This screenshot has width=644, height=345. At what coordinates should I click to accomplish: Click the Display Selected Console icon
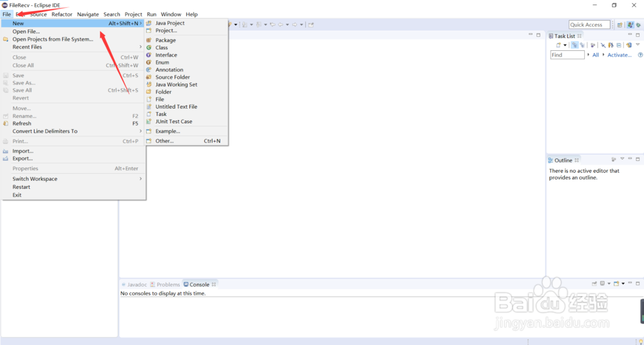click(x=603, y=284)
